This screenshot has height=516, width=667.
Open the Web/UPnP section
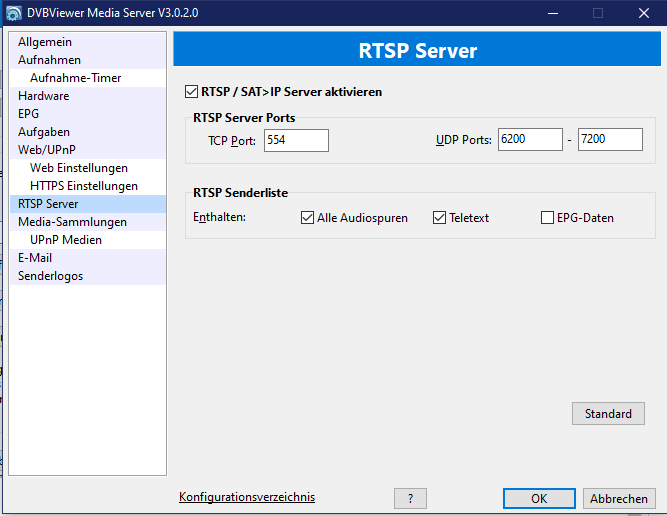pyautogui.click(x=88, y=150)
